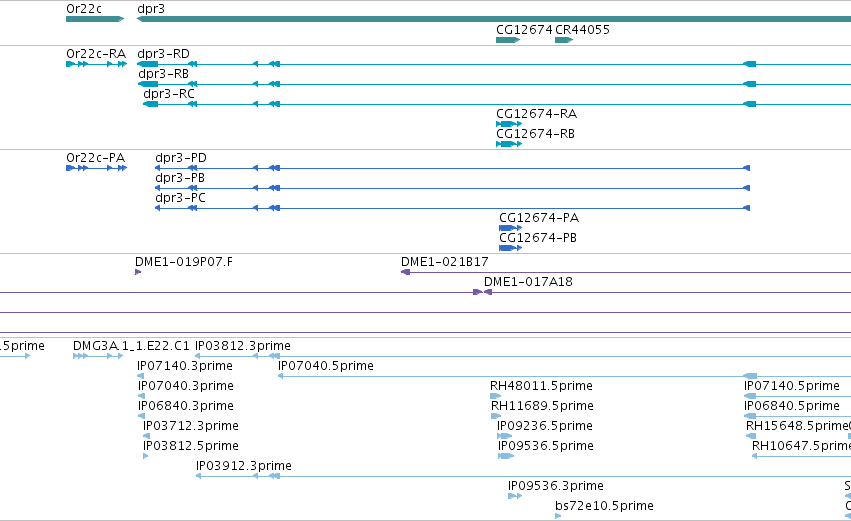This screenshot has width=851, height=521.
Task: Click the CG12674-PB label
Action: point(538,238)
